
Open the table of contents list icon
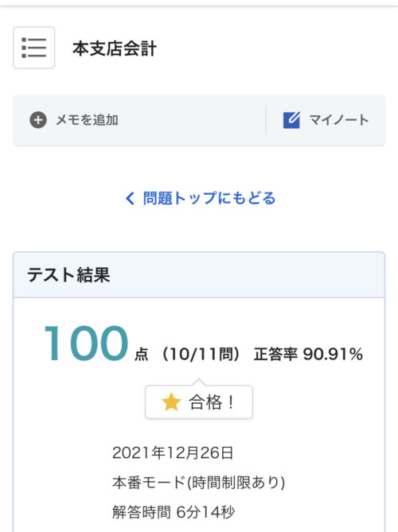[x=34, y=48]
